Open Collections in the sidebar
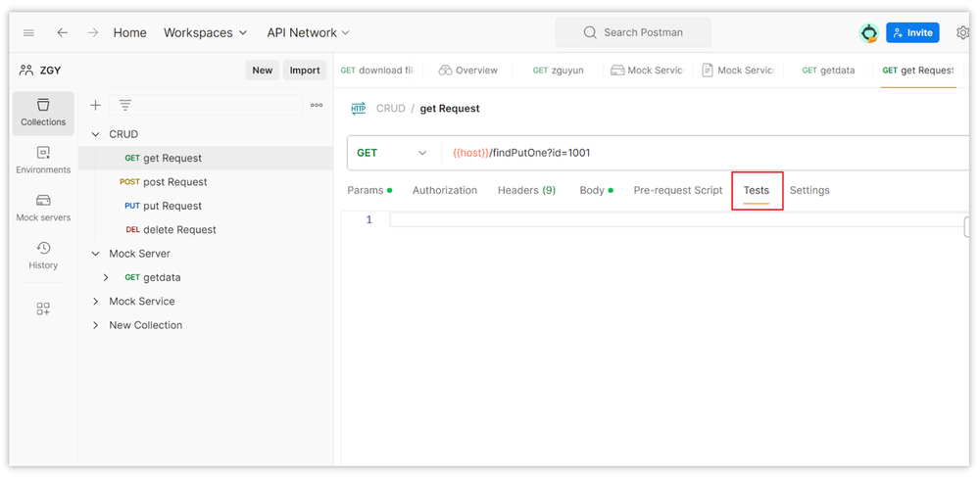The image size is (980, 477). point(43,113)
